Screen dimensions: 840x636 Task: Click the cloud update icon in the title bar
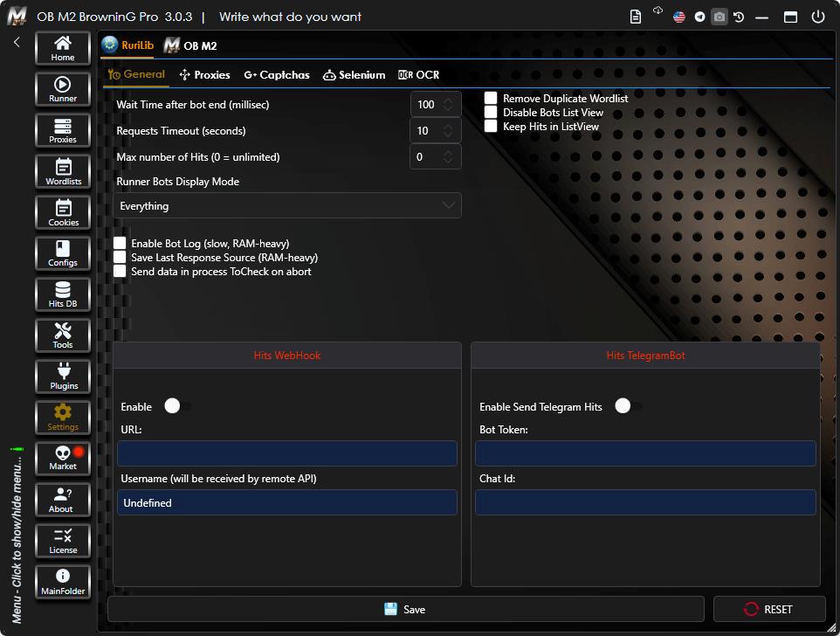[x=658, y=10]
